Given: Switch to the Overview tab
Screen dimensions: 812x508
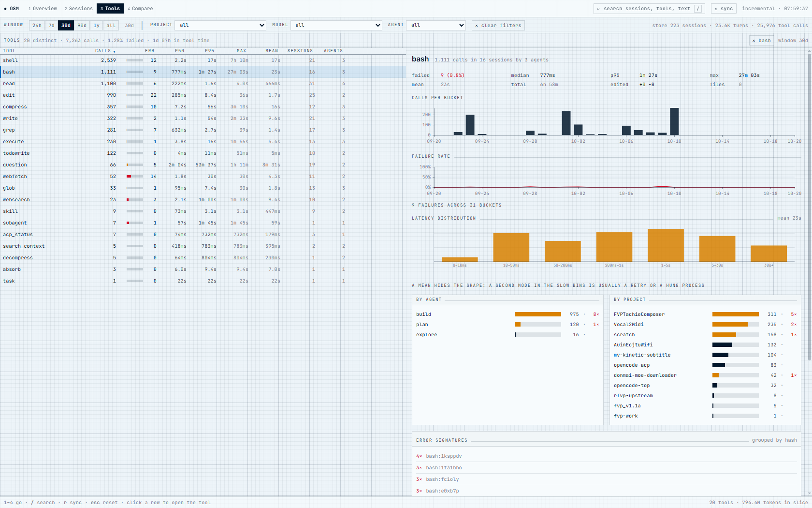Looking at the screenshot, I should 43,9.
